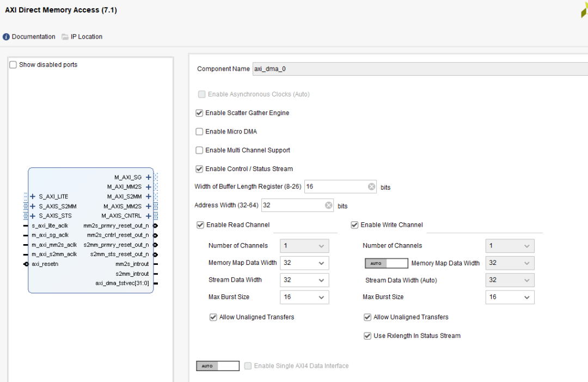This screenshot has height=382, width=588.
Task: Click the clear icon in the Address Width field
Action: 328,205
